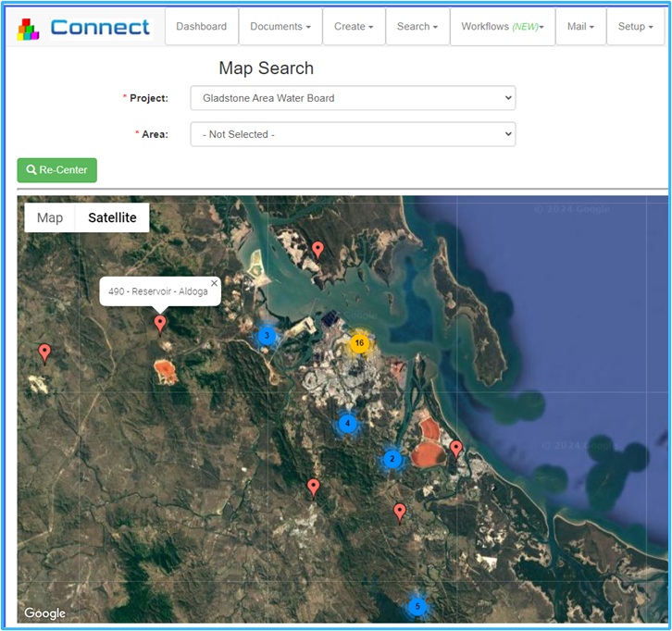Screen dimensions: 672x631
Task: Click the red pin south of marker 2
Action: pyautogui.click(x=400, y=513)
